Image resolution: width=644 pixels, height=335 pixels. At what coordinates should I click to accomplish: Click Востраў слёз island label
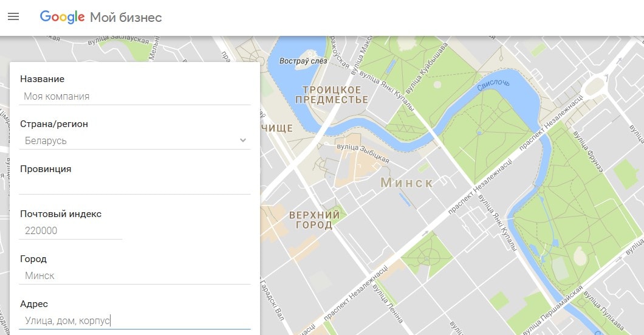(x=303, y=61)
